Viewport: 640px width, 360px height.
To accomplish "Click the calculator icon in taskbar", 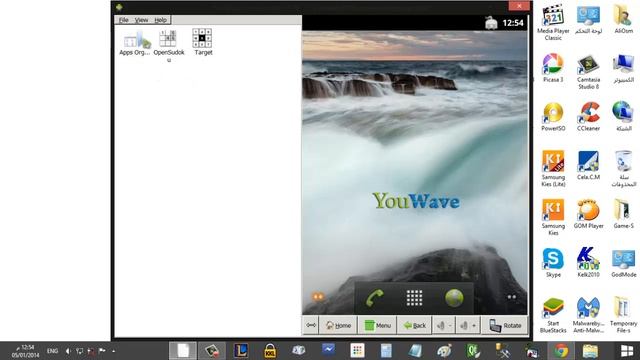I will tap(386, 351).
